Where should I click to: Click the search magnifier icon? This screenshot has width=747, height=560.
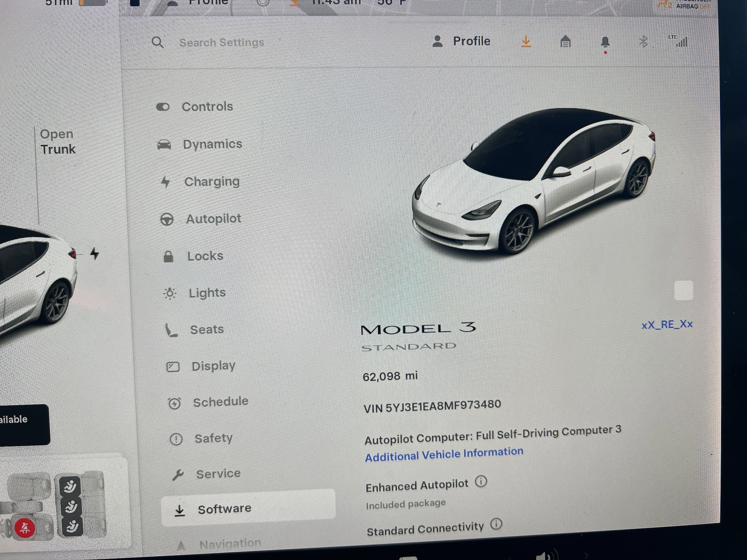coord(157,42)
